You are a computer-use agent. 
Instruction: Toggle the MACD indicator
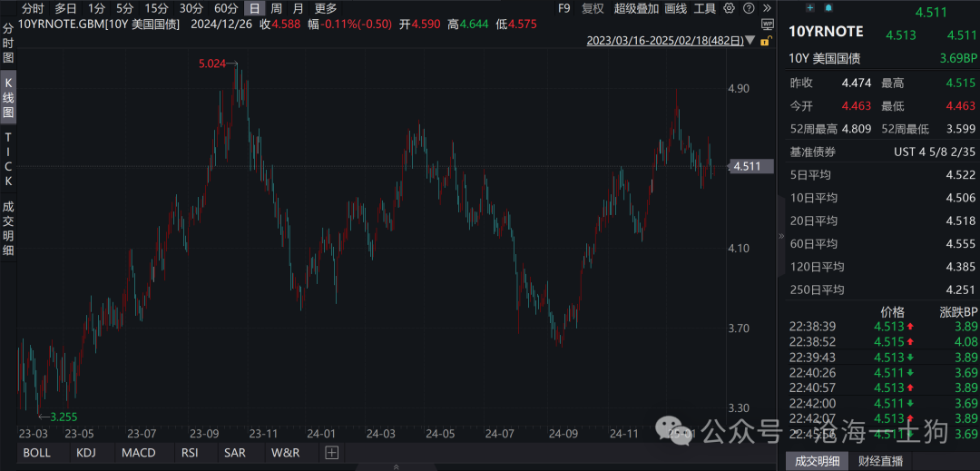139,452
